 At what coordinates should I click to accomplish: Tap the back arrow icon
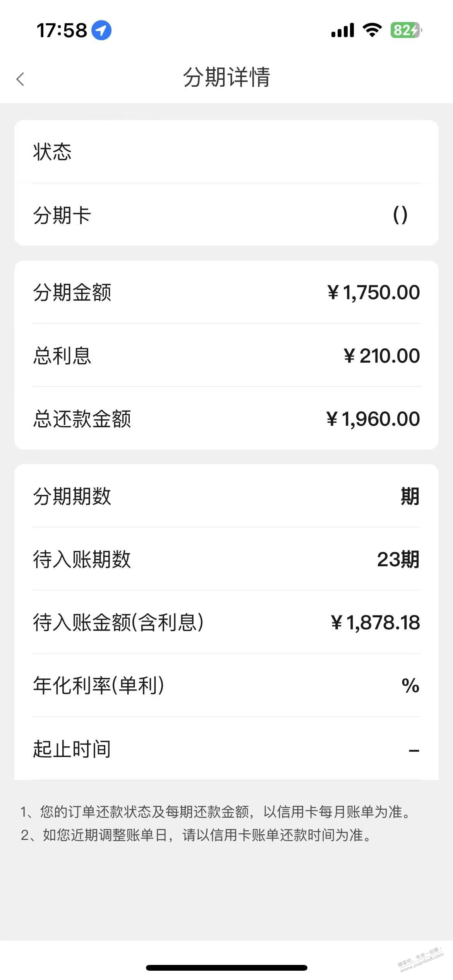(21, 79)
